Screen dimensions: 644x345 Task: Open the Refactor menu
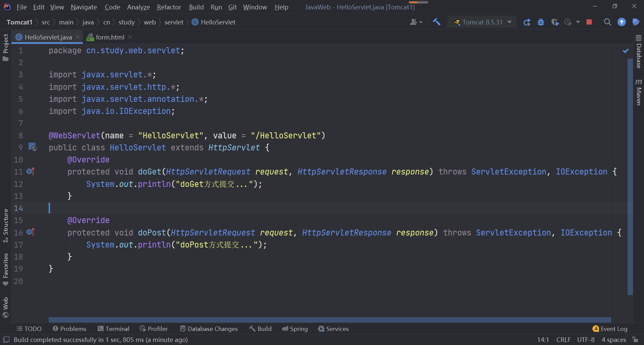point(169,7)
